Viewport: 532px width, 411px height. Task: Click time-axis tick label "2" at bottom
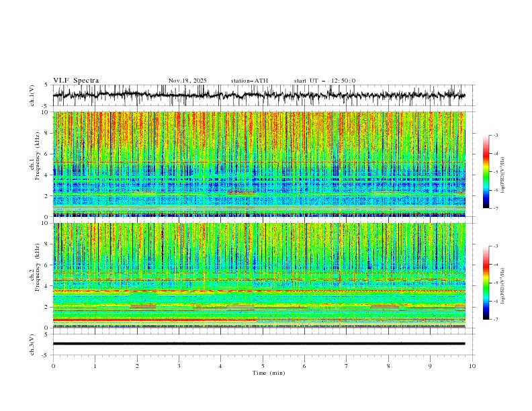(x=137, y=366)
